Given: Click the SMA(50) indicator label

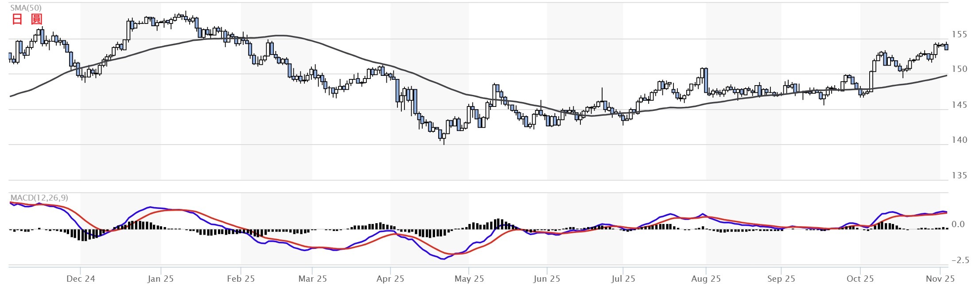Looking at the screenshot, I should pos(26,8).
